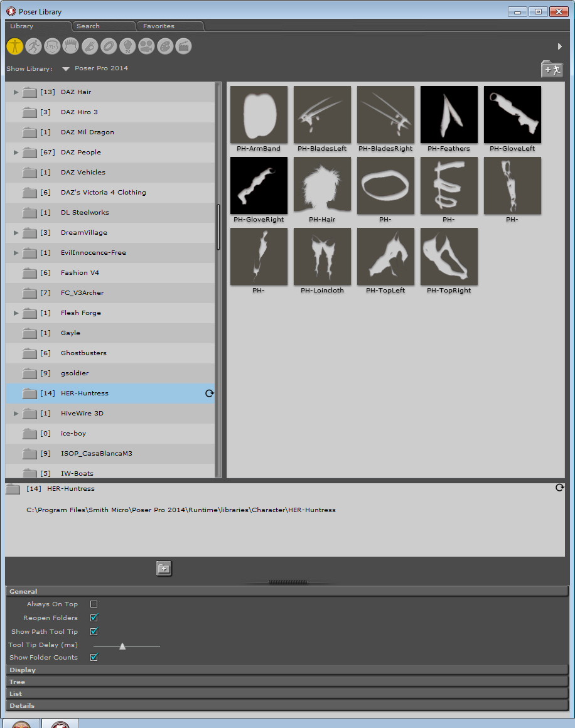Select the PH-ArmBand thumbnail
575x728 pixels.
pyautogui.click(x=259, y=115)
